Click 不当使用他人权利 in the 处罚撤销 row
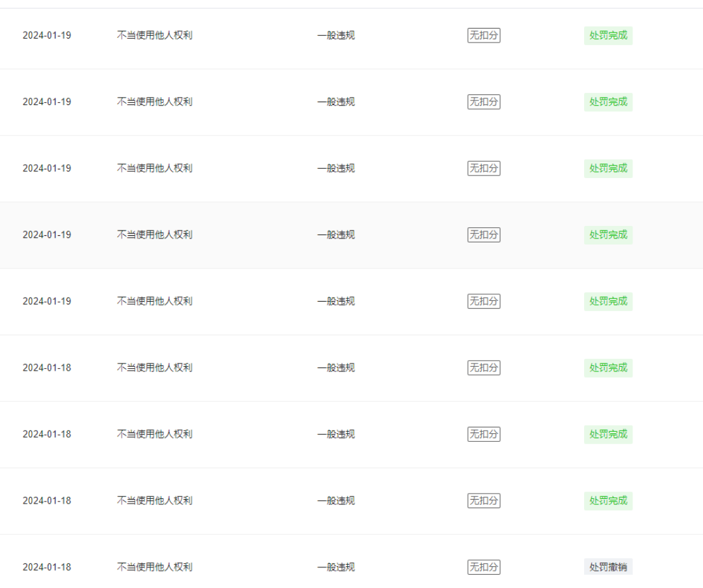This screenshot has width=703, height=588. (x=155, y=567)
